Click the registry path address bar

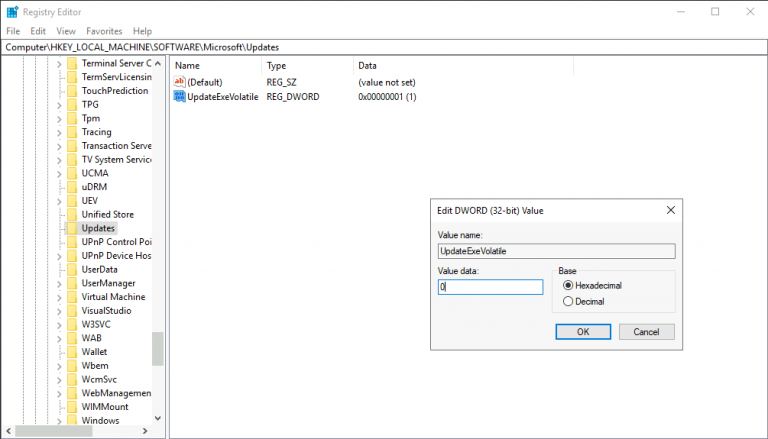tap(384, 48)
